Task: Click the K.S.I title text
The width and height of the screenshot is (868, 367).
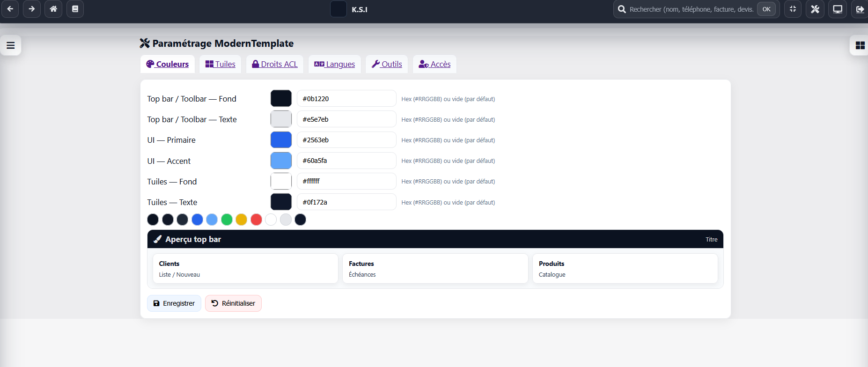Action: click(360, 9)
